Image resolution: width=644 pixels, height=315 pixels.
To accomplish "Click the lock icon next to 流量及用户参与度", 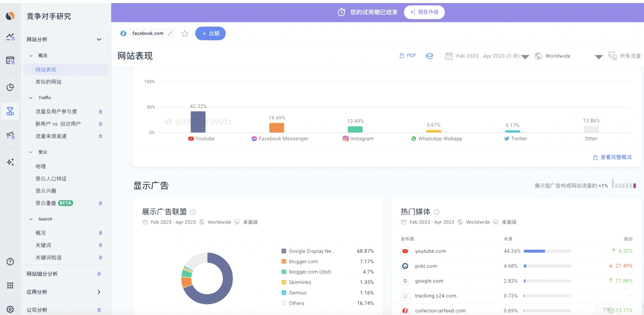I will (x=100, y=112).
